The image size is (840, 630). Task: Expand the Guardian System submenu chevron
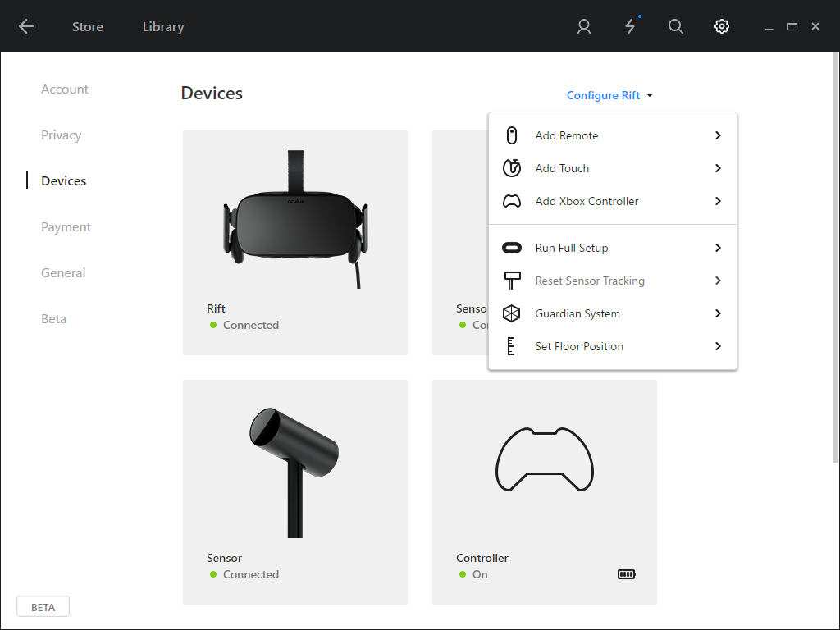click(x=718, y=313)
